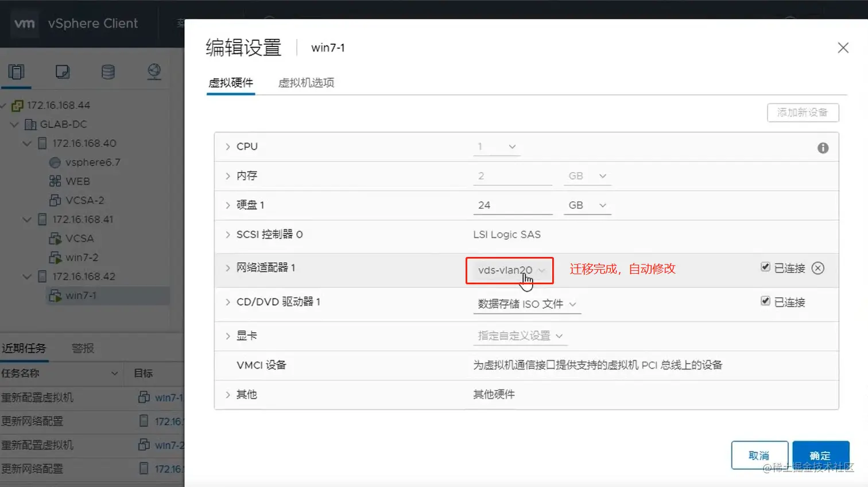Open the CPU count dropdown
This screenshot has width=868, height=487.
[x=497, y=147]
